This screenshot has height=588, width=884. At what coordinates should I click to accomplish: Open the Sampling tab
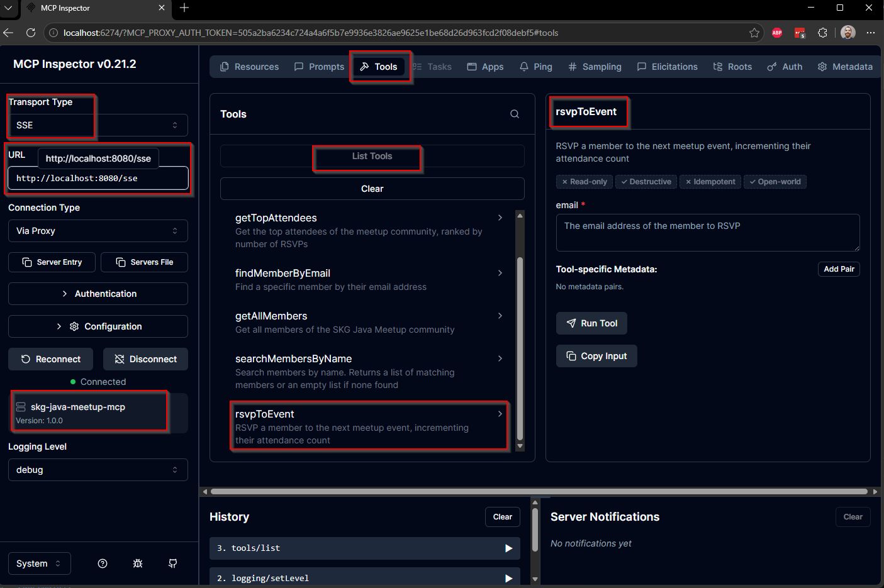pos(595,67)
